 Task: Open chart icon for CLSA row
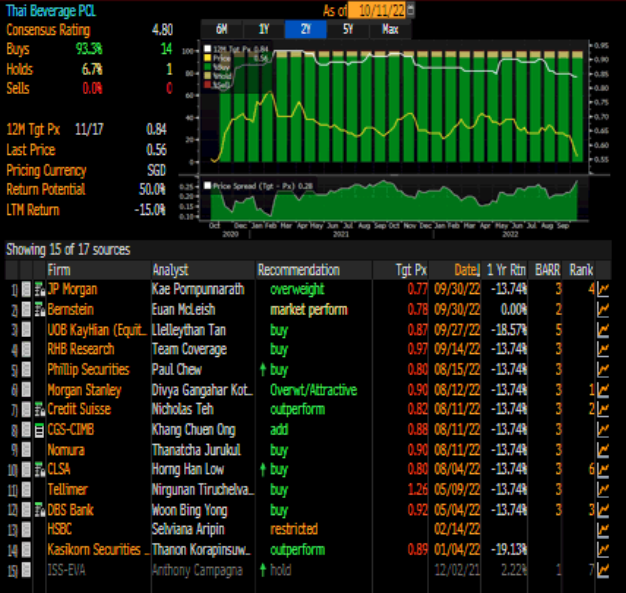[x=603, y=469]
